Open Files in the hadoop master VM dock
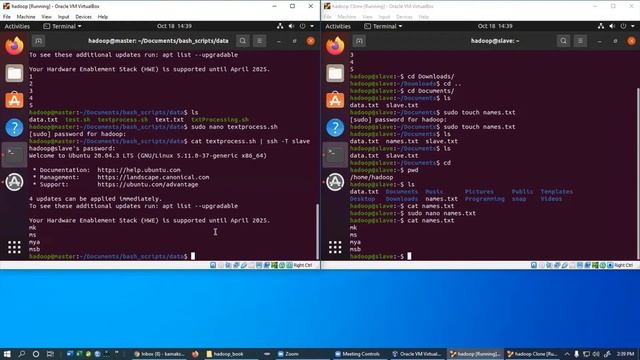The image size is (640, 360). coord(14,73)
